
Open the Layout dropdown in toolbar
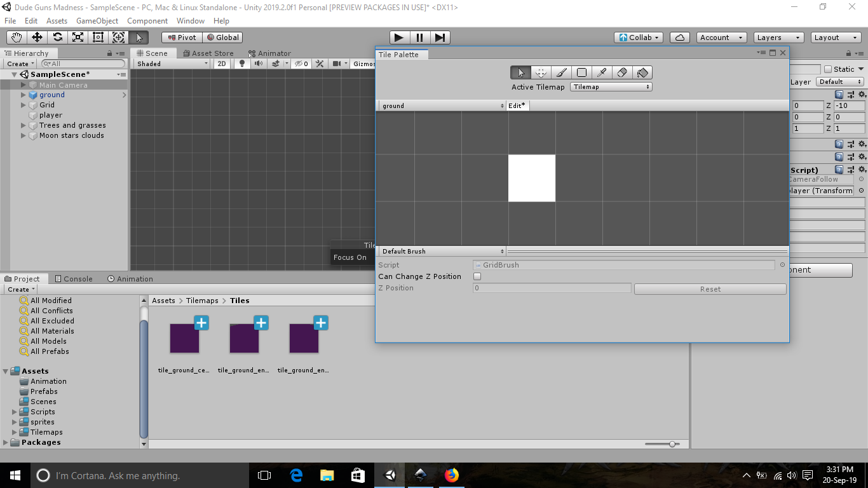pyautogui.click(x=834, y=37)
